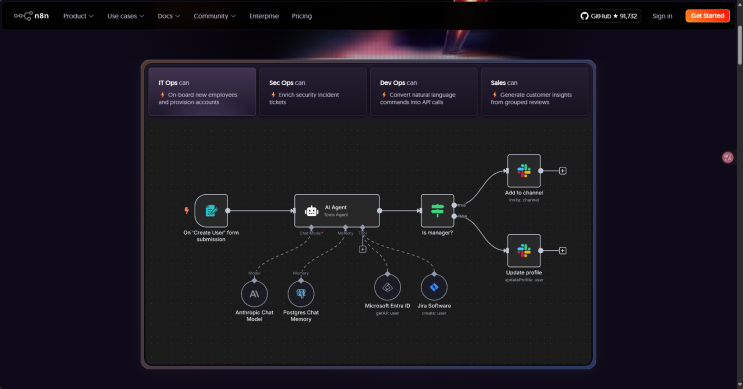
Task: Select the Jira Software node
Action: tap(434, 287)
